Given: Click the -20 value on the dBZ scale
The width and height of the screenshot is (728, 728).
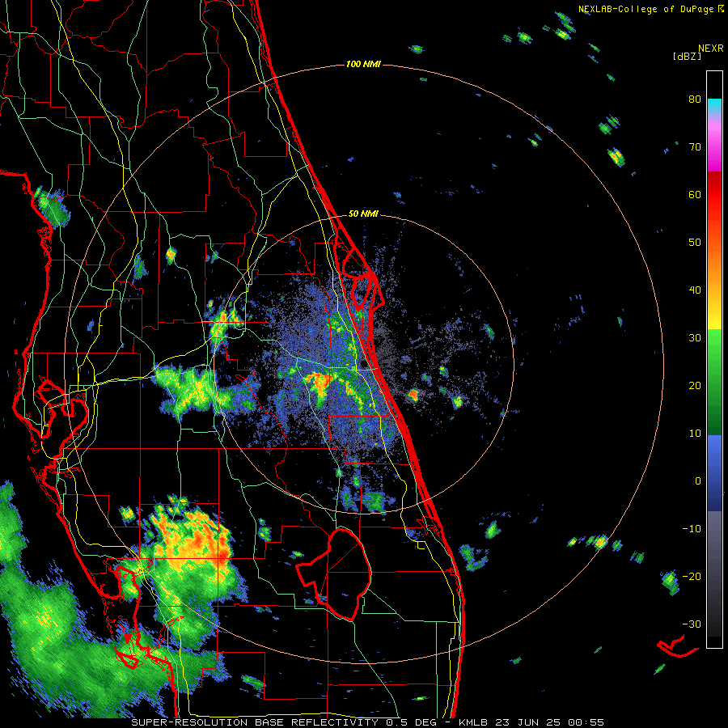Looking at the screenshot, I should click(692, 577).
